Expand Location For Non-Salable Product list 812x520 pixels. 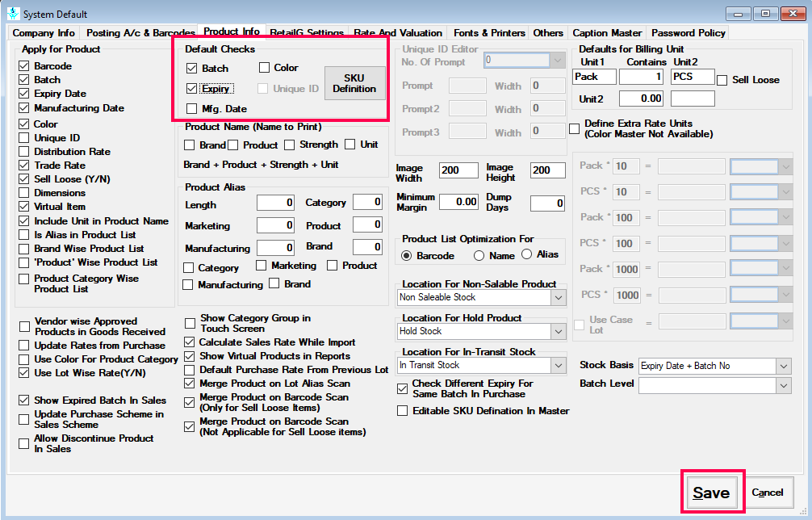click(559, 297)
